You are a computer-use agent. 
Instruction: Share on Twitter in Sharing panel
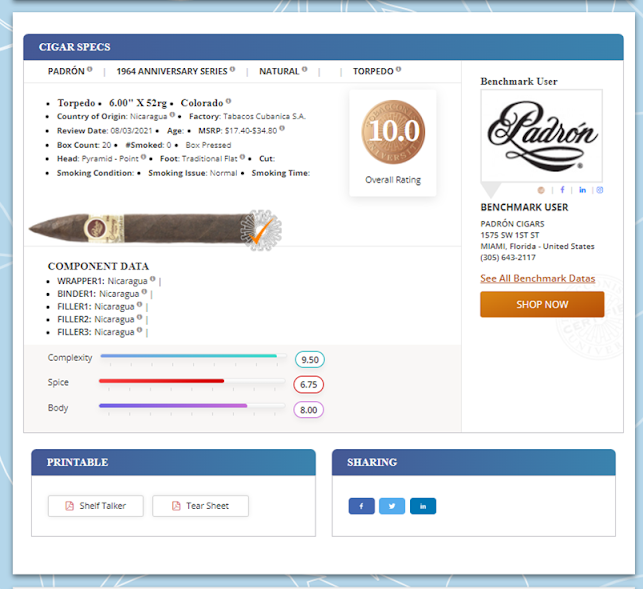point(392,506)
